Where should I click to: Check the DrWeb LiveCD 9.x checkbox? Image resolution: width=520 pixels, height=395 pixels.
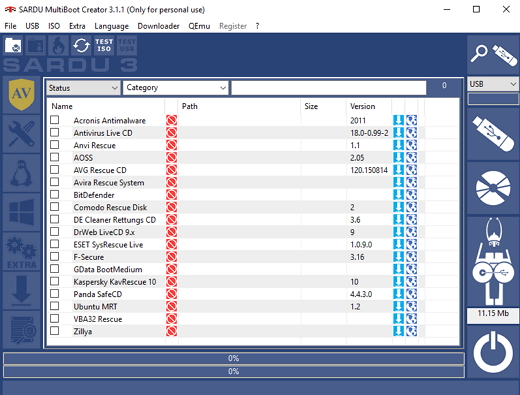click(55, 231)
